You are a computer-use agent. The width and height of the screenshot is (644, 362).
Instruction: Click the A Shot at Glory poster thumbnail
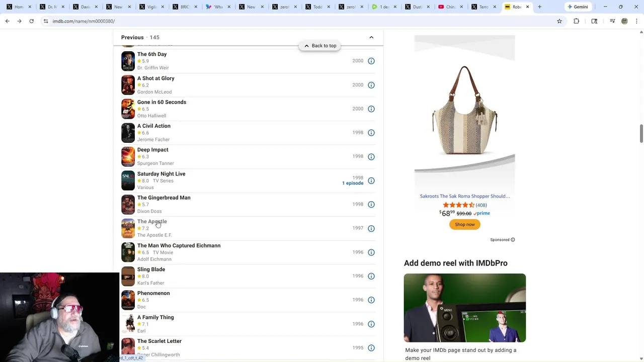point(128,85)
